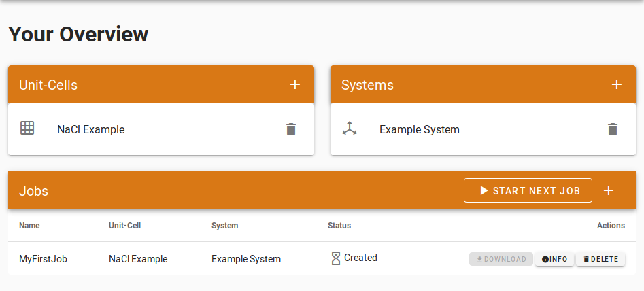Click the Actions column header

(611, 225)
